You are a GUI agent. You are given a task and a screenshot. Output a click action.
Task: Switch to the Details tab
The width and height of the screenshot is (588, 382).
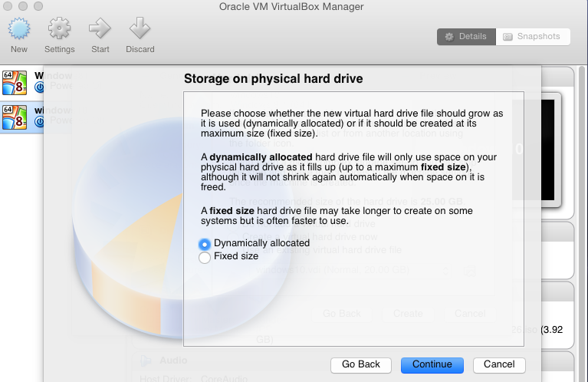coord(466,36)
